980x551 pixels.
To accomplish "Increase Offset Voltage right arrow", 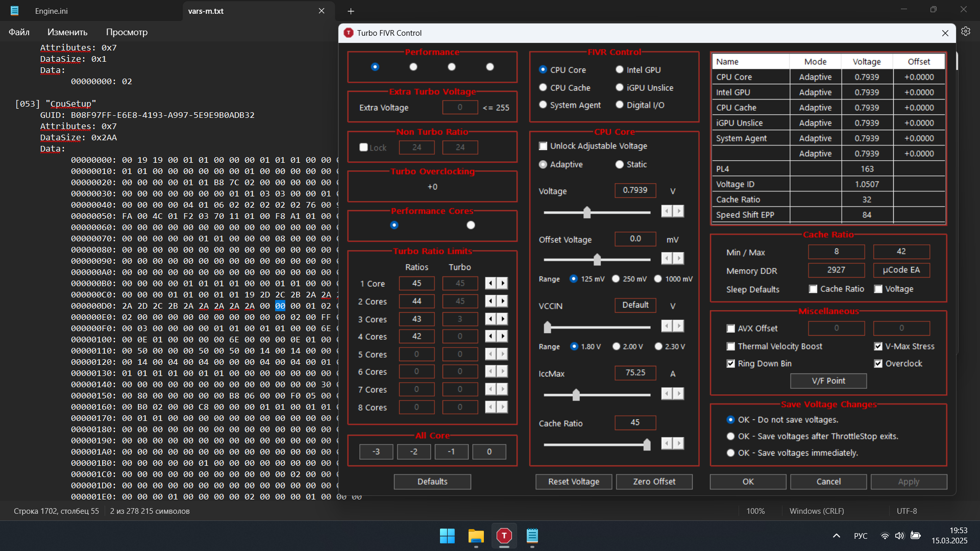I will coord(678,259).
